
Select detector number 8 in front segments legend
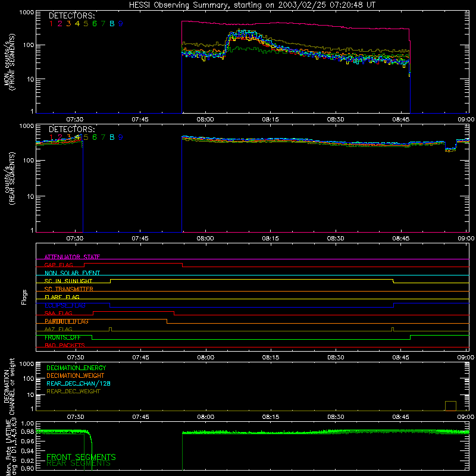click(112, 24)
